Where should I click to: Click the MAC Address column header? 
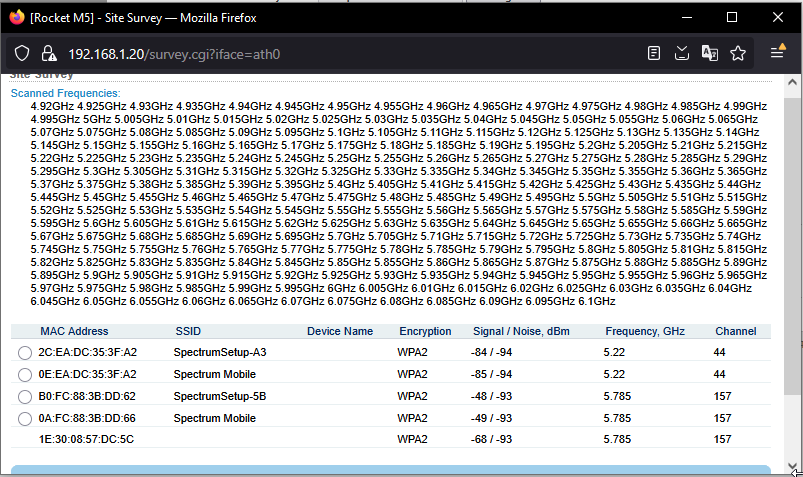74,331
